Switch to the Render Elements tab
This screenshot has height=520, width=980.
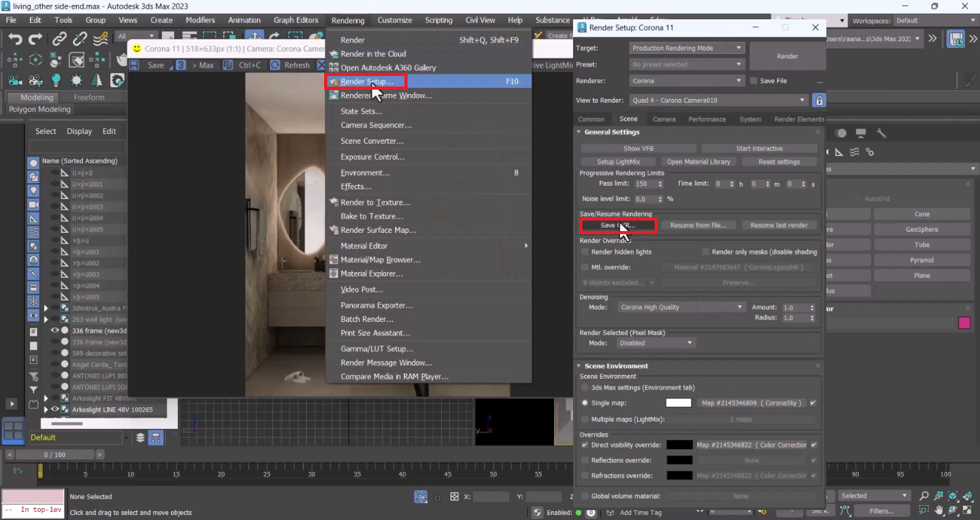click(x=799, y=119)
